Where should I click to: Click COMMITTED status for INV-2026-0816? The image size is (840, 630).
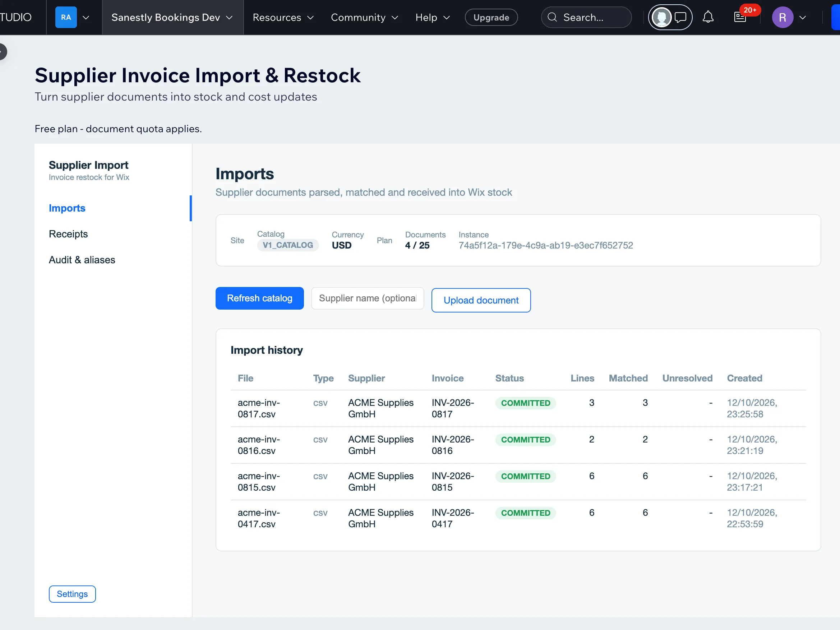(x=526, y=440)
